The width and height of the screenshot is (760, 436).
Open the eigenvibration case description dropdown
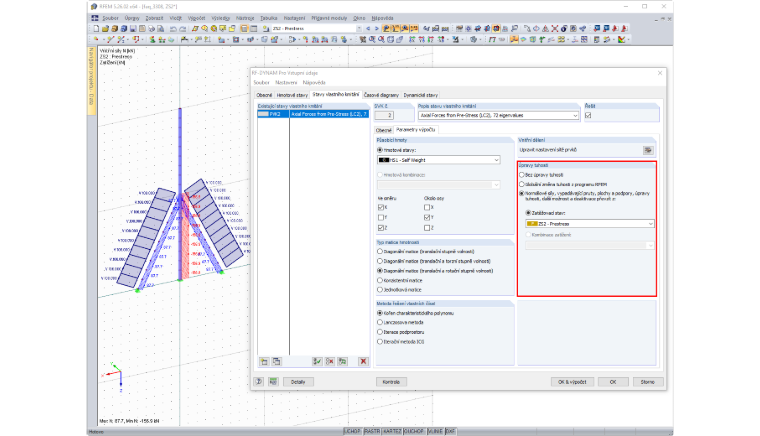pos(498,115)
